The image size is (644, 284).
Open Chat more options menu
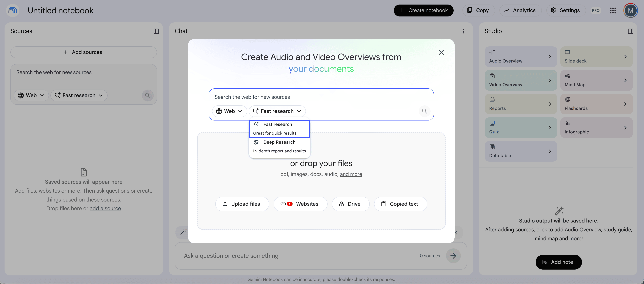tap(463, 31)
